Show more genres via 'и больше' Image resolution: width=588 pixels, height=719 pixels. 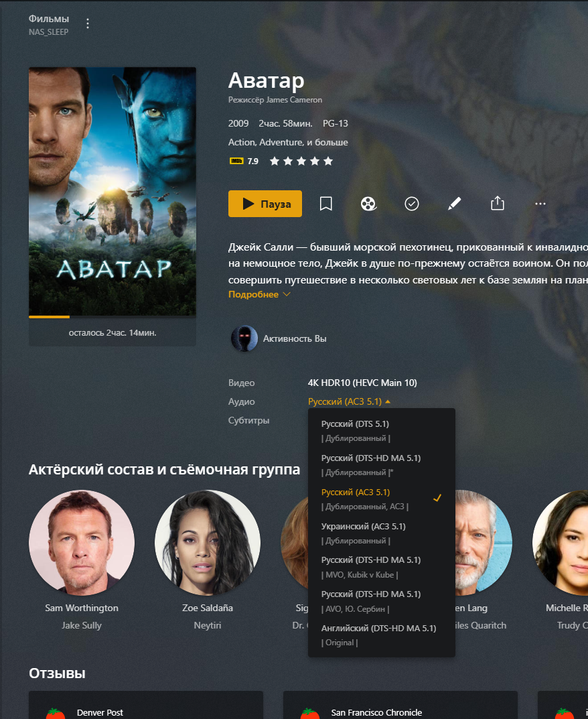click(x=327, y=142)
